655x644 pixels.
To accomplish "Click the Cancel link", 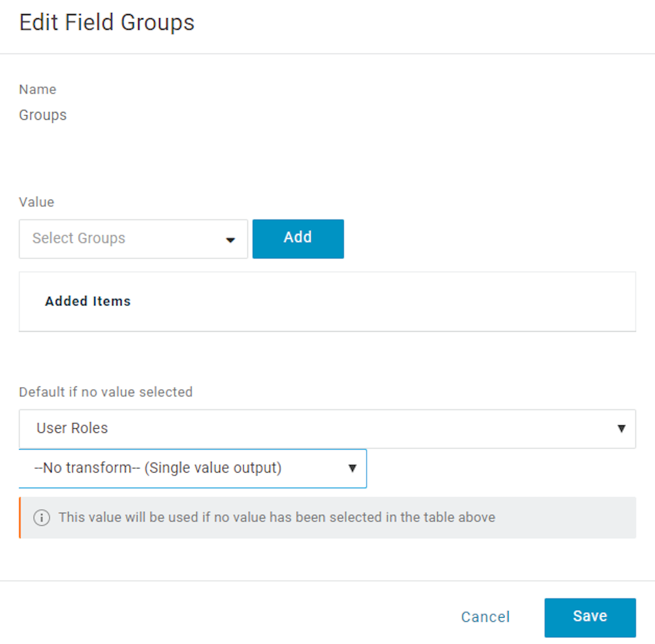I will tap(485, 617).
